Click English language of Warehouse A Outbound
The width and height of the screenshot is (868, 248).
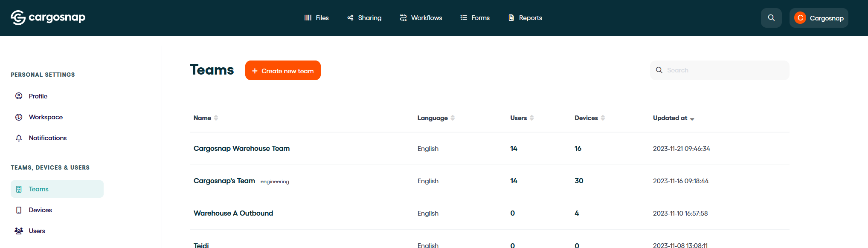(428, 213)
